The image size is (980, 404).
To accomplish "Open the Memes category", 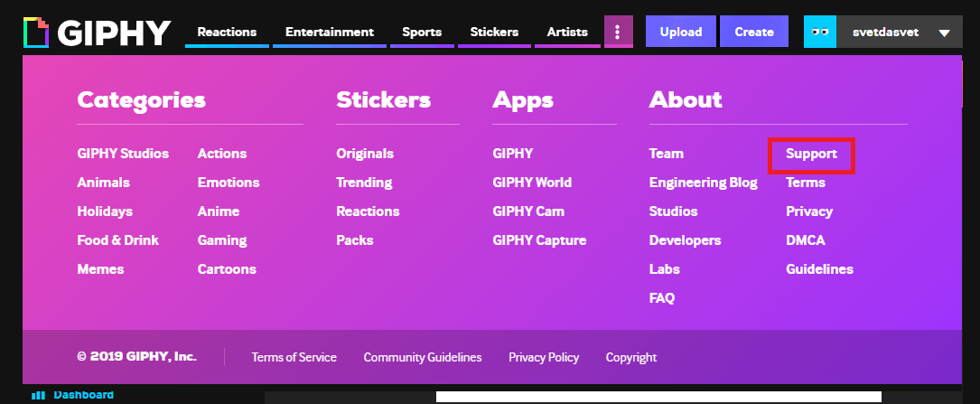I will [x=100, y=269].
